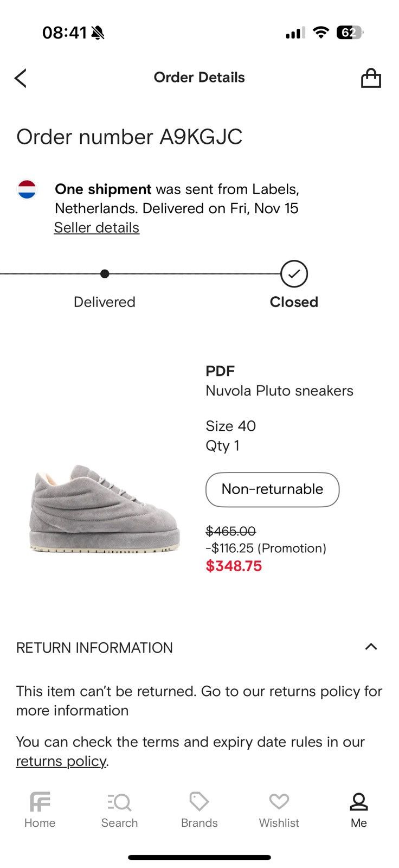Tap the Non-returnable badge

(x=272, y=489)
